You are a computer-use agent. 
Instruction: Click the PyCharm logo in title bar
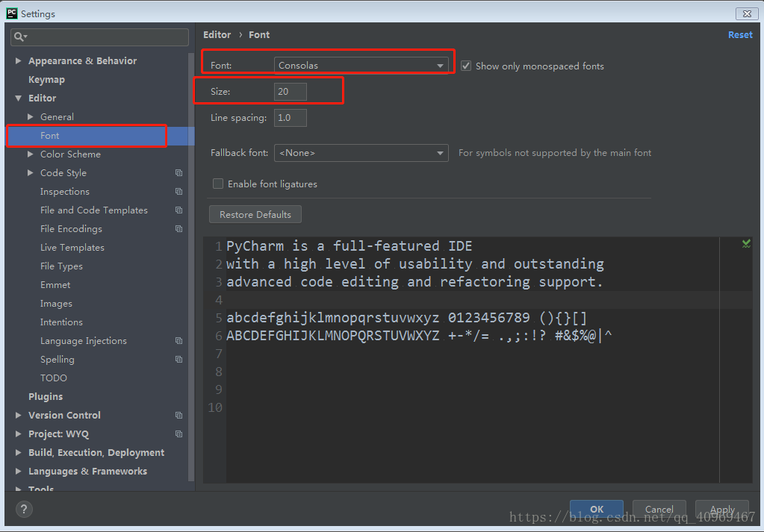coord(12,13)
